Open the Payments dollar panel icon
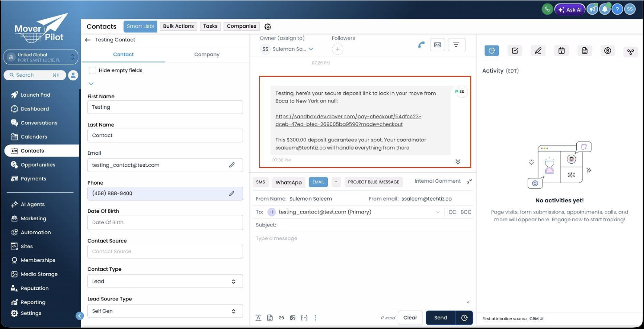 pyautogui.click(x=607, y=51)
